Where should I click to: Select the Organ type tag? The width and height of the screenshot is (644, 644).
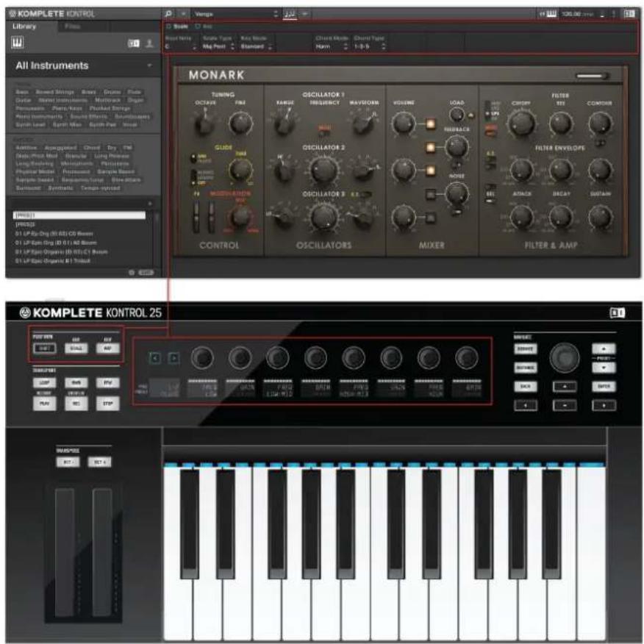tap(135, 100)
